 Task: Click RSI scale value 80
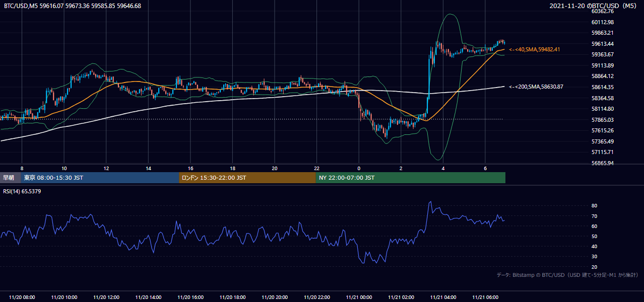coord(594,206)
